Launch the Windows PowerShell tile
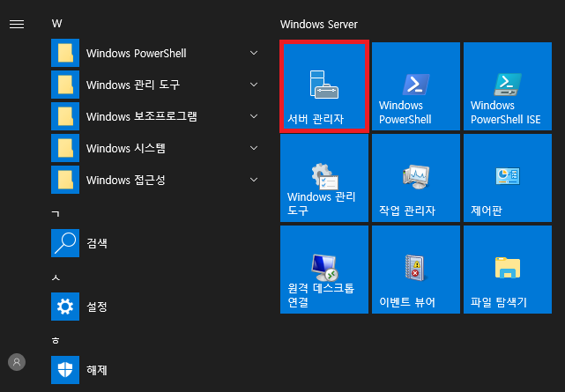 tap(416, 86)
